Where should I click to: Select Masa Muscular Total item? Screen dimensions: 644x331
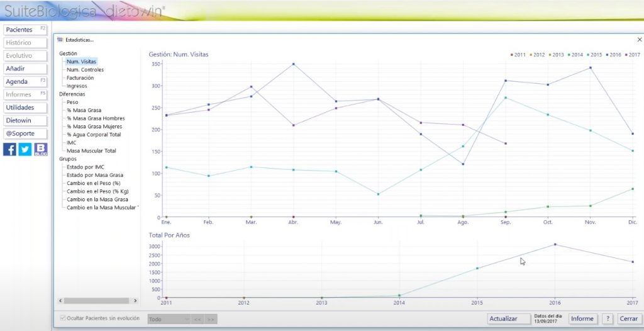(91, 151)
